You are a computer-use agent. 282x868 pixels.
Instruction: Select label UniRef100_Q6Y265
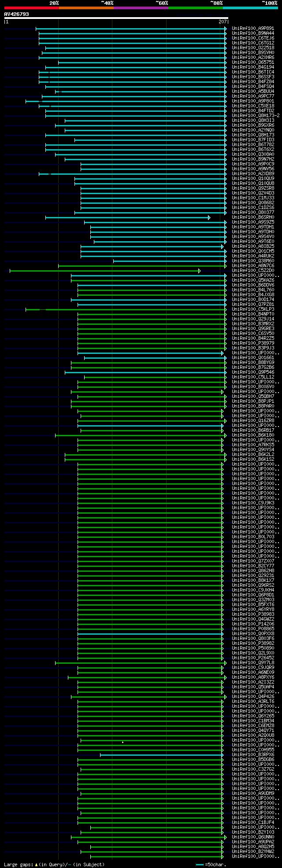(253, 716)
